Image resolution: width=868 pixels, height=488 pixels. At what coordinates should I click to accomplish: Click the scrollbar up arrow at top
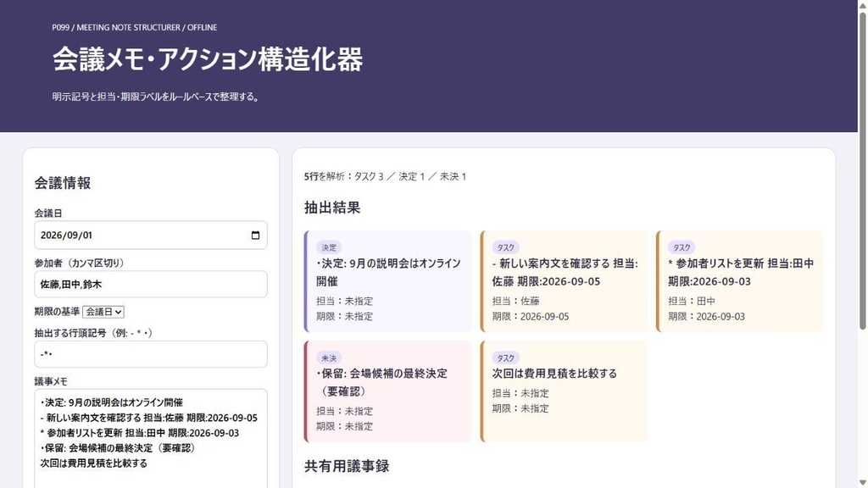tap(862, 5)
